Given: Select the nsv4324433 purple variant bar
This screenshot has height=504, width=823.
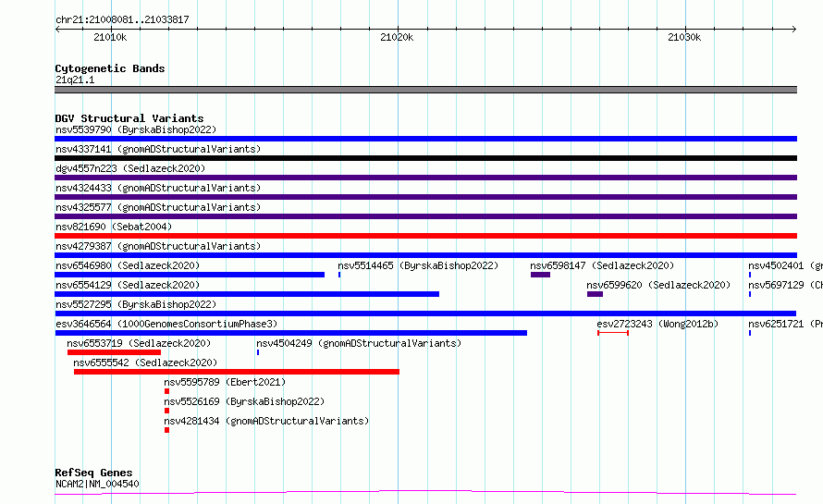Looking at the screenshot, I should [425, 197].
